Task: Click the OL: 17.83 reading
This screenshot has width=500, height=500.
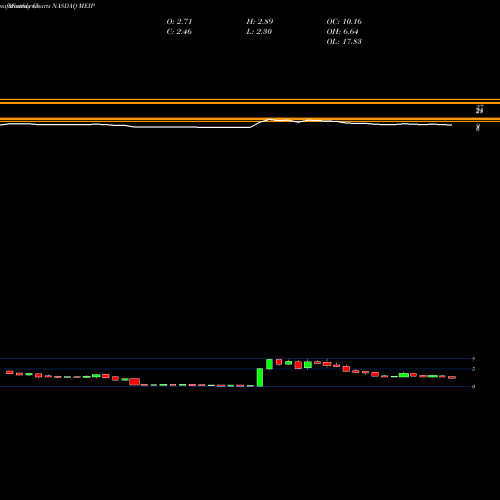Action: click(x=344, y=41)
